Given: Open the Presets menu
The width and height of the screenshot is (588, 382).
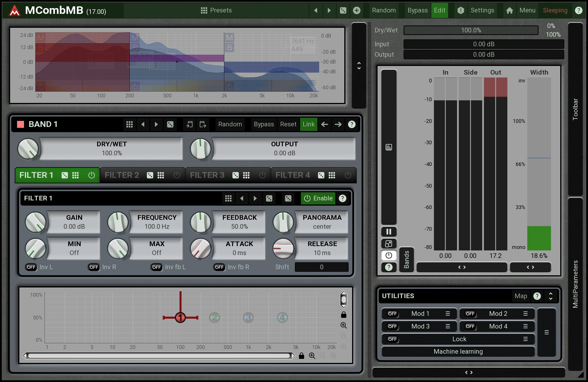Looking at the screenshot, I should [216, 10].
